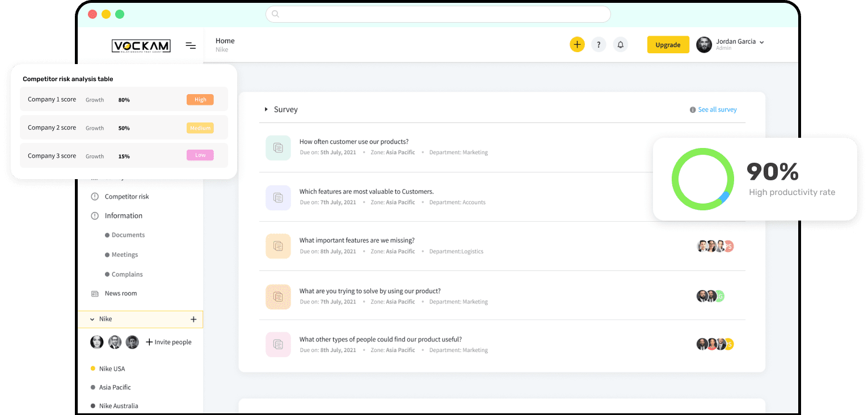Click the yellow plus add button
868x415 pixels.
click(x=577, y=45)
